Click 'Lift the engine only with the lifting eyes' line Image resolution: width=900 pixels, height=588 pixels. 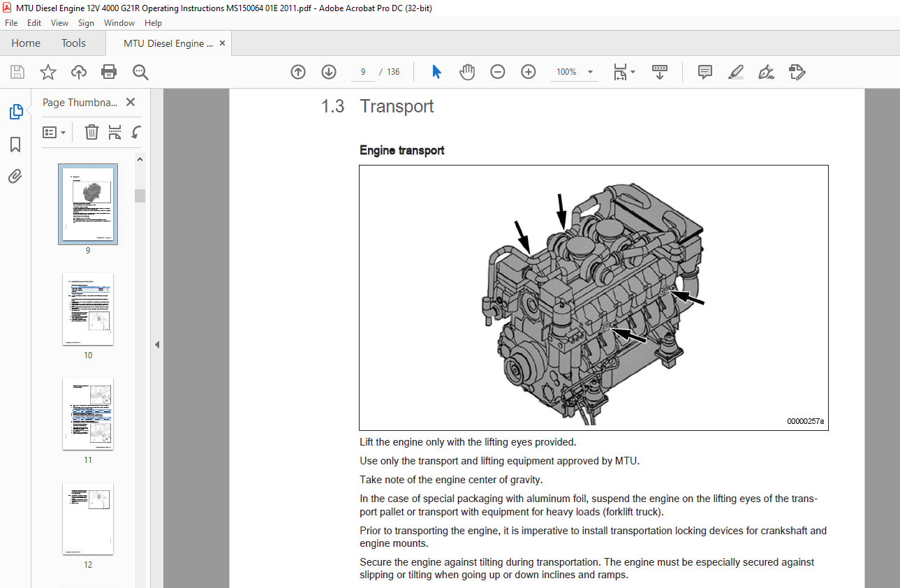(x=468, y=442)
